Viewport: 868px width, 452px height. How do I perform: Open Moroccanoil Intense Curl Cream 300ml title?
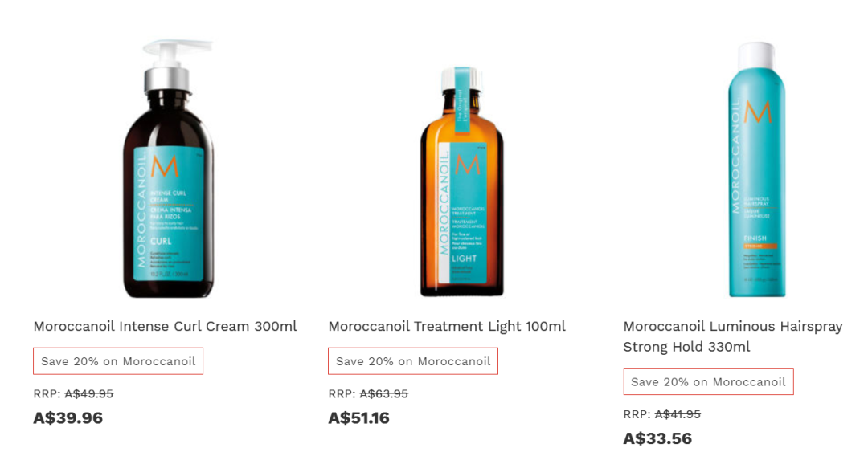tap(165, 326)
